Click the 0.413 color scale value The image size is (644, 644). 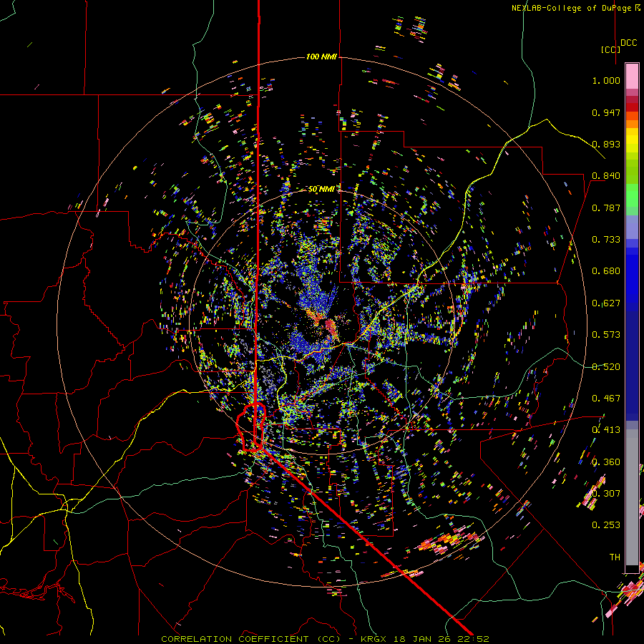coord(606,430)
